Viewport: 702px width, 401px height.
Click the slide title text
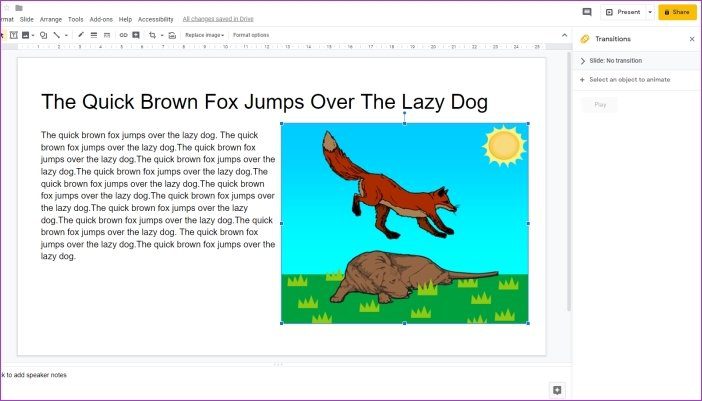[264, 102]
